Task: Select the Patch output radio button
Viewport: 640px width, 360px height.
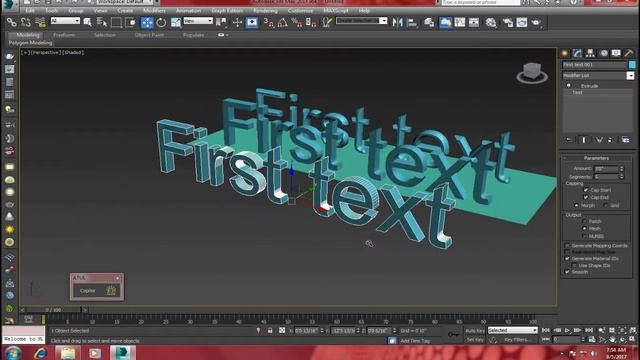Action: 584,221
